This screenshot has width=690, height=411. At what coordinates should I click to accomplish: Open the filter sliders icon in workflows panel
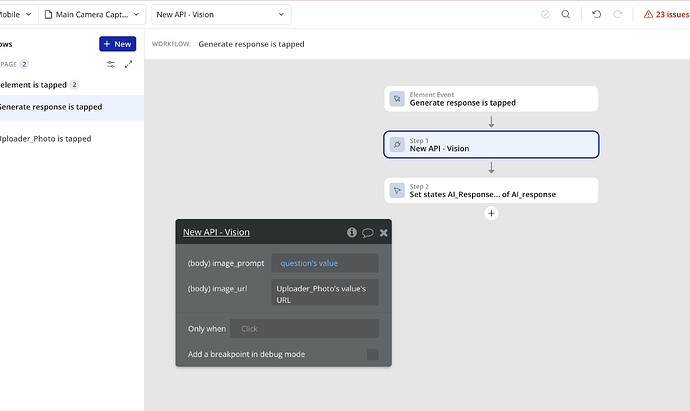click(111, 64)
